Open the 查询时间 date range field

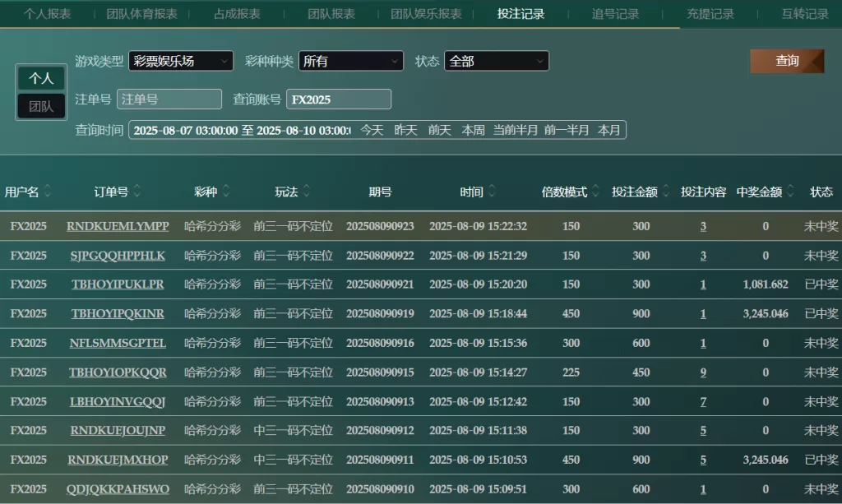pos(242,131)
